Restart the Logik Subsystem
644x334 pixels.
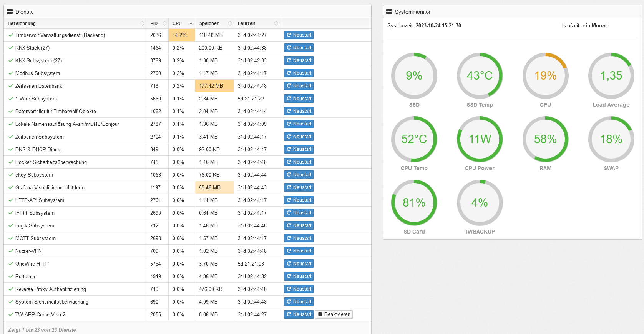(299, 225)
